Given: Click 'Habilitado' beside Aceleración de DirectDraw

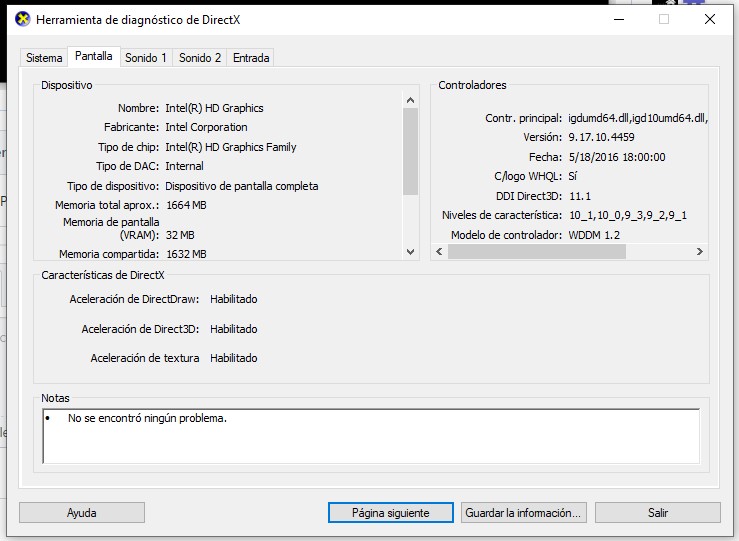Looking at the screenshot, I should pyautogui.click(x=234, y=299).
